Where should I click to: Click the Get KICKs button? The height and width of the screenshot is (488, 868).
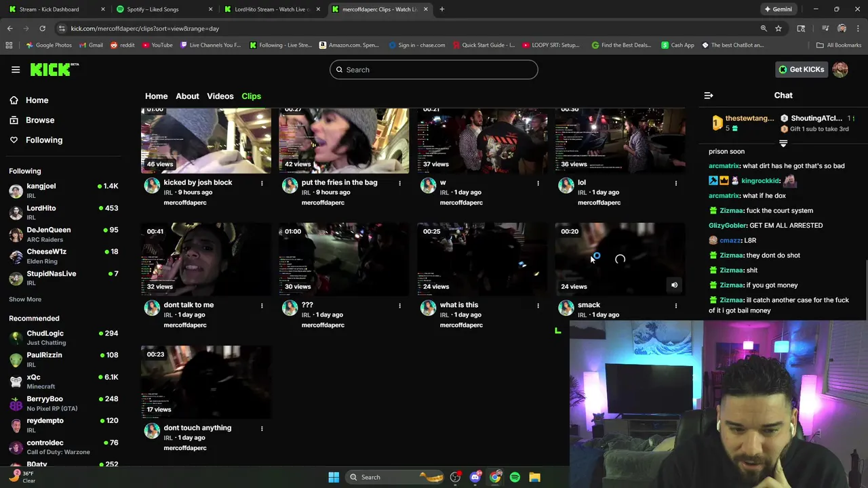tap(802, 69)
